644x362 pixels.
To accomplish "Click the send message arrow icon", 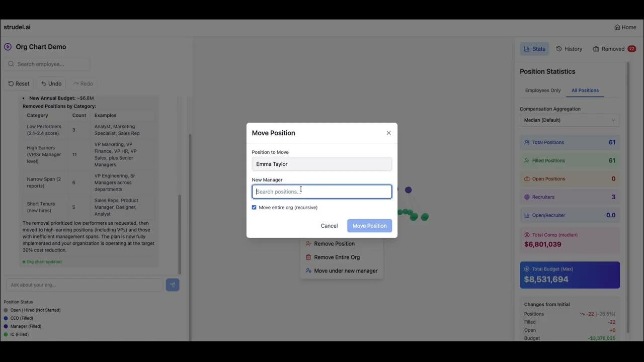I will click(173, 285).
